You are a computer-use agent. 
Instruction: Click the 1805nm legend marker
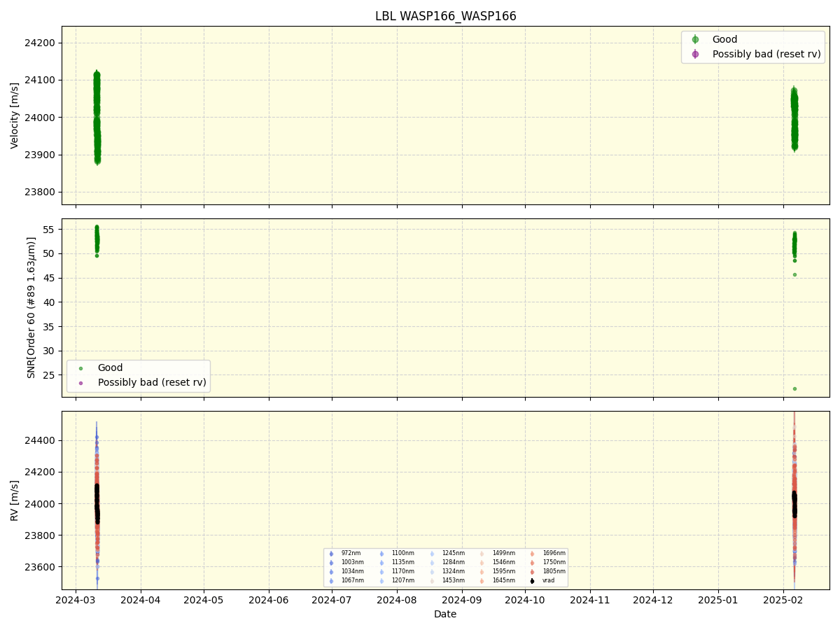(532, 572)
